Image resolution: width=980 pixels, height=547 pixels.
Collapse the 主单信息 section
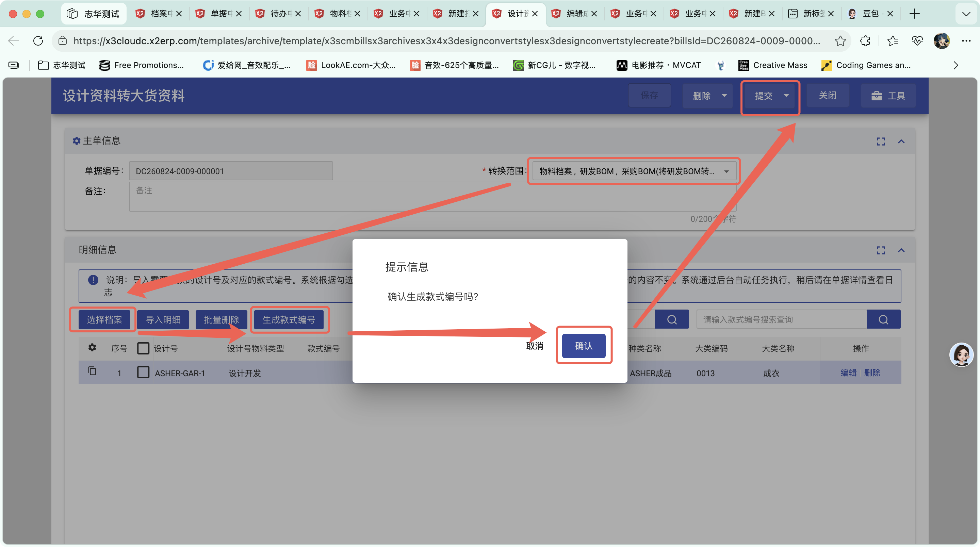901,142
